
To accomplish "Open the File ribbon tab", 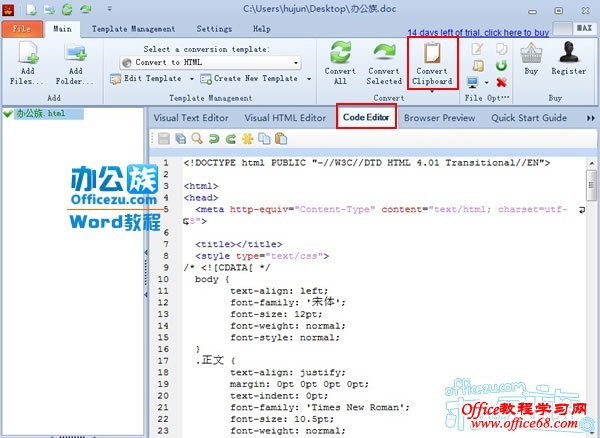I will pyautogui.click(x=22, y=29).
